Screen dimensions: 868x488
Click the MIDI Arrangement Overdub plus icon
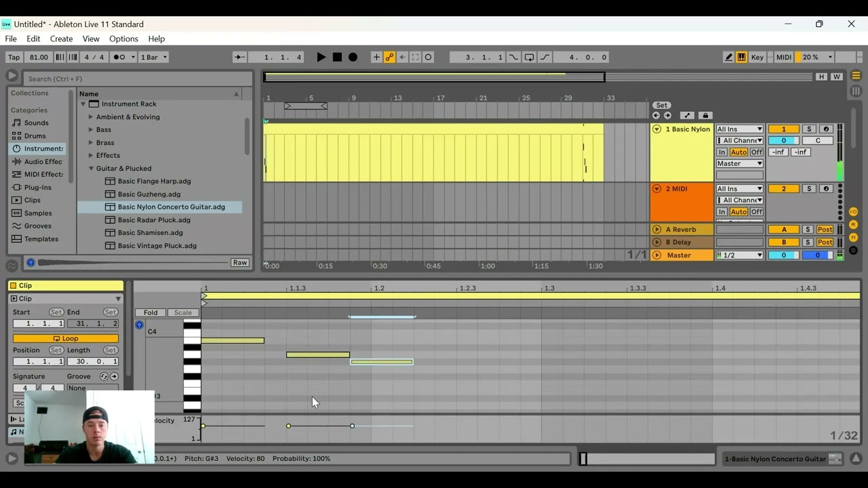click(376, 57)
